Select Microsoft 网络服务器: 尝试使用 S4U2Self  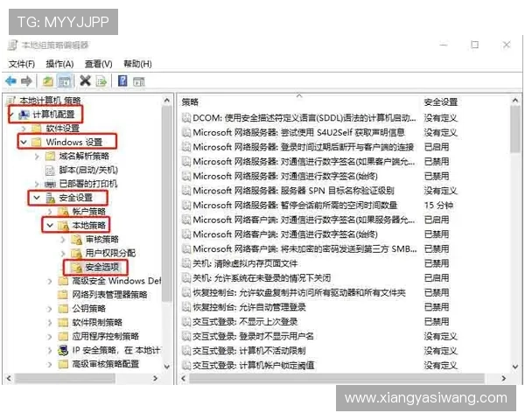pyautogui.click(x=298, y=132)
